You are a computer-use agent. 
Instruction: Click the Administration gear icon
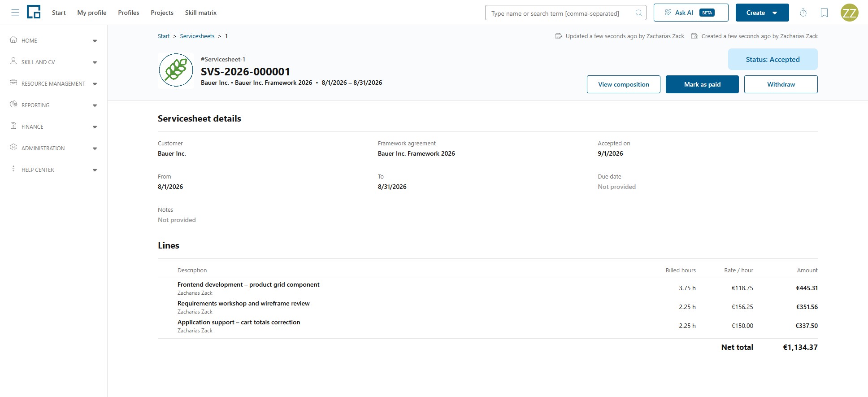click(x=13, y=147)
